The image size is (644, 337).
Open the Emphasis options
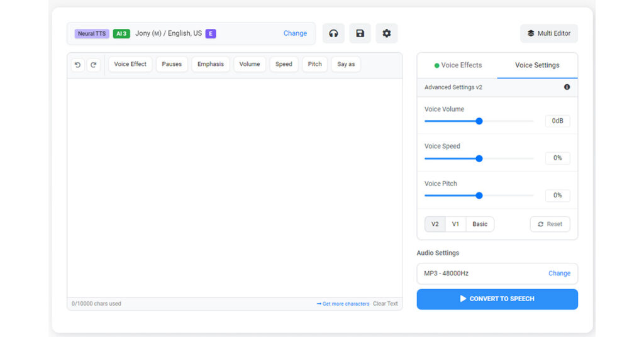coord(210,64)
